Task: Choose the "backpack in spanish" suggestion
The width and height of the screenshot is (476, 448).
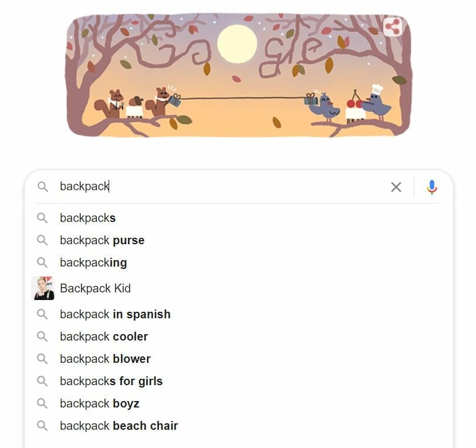Action: [x=115, y=314]
